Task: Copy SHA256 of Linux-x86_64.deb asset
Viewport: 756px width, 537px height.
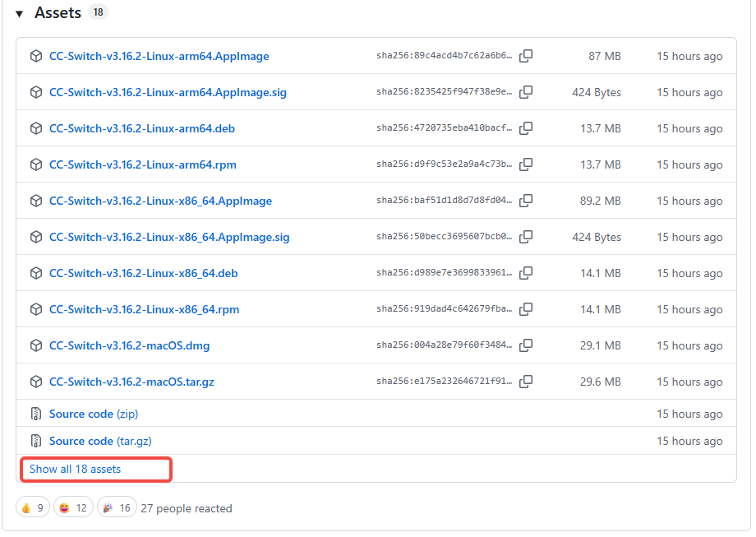Action: pos(526,273)
